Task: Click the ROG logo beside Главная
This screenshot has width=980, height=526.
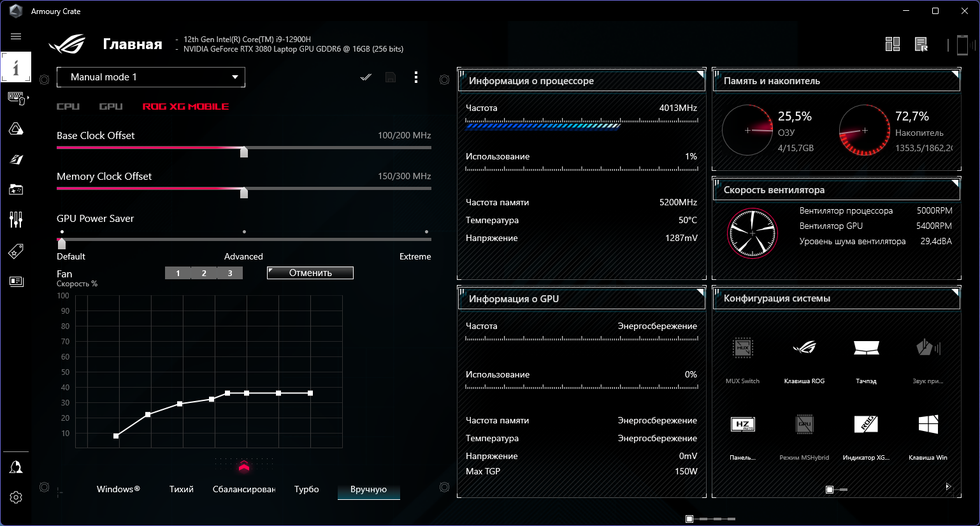Action: click(x=68, y=44)
